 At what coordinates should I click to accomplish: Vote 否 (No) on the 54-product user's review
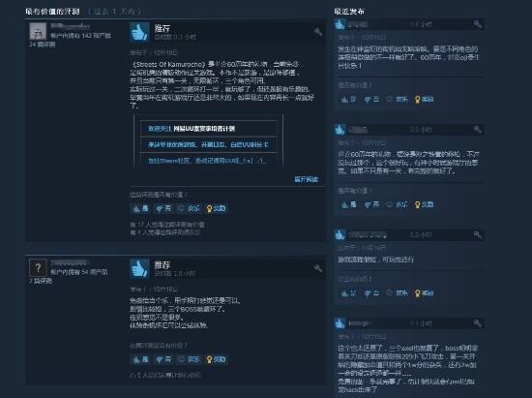[x=163, y=359]
